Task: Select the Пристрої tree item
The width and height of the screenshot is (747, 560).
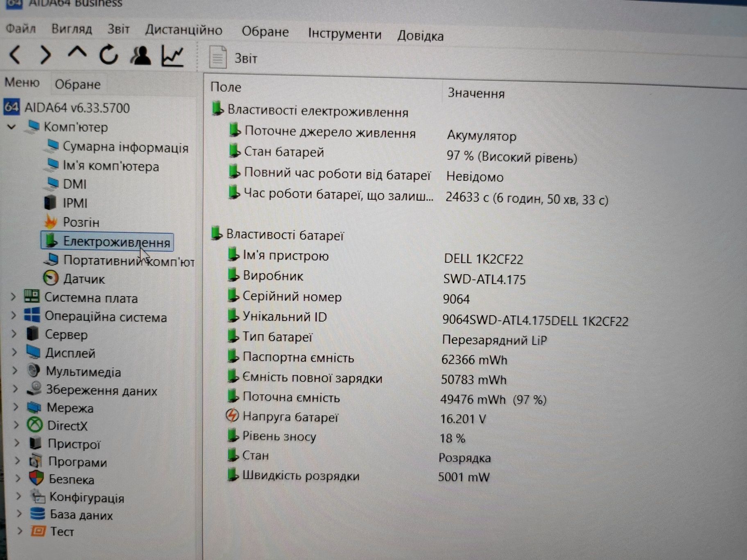Action: tap(74, 444)
